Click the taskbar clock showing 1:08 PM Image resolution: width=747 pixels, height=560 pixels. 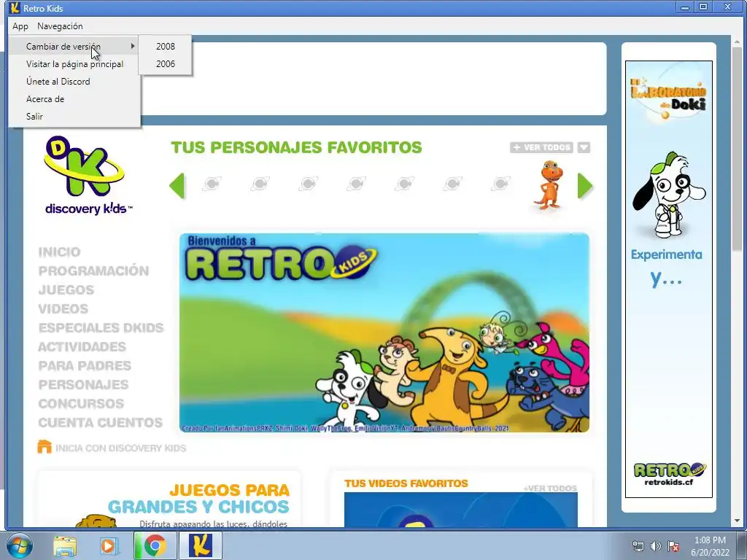coord(711,546)
